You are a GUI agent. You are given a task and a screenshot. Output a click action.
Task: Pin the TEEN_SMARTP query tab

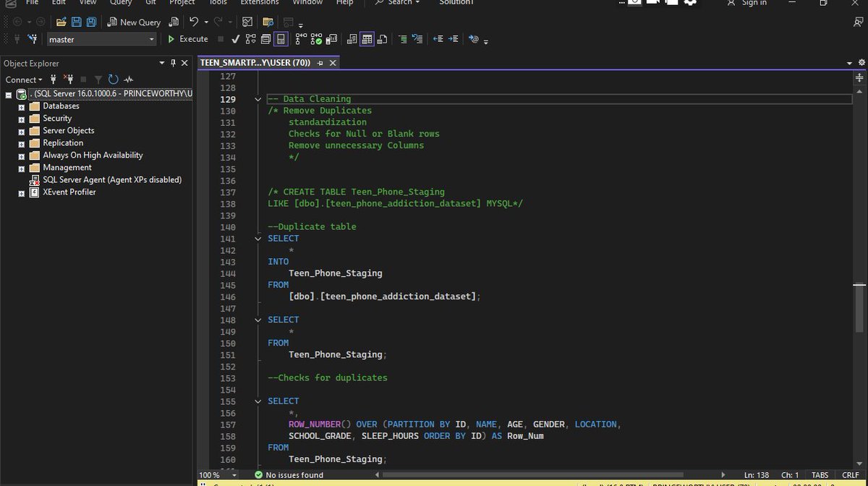pos(320,63)
